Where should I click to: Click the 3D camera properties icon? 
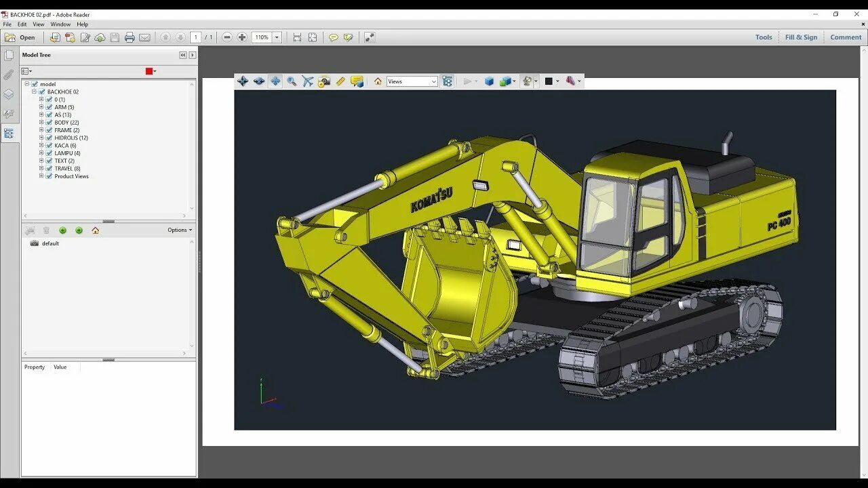pos(324,81)
